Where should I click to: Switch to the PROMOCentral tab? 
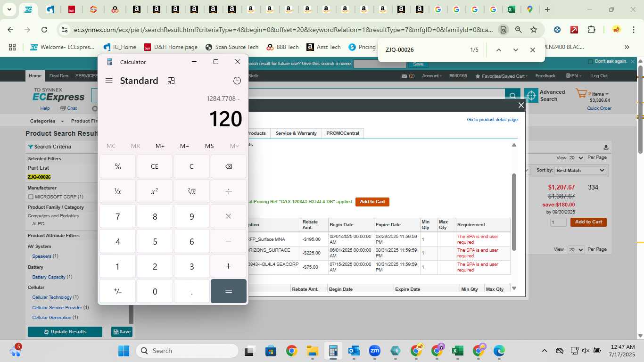[343, 133]
